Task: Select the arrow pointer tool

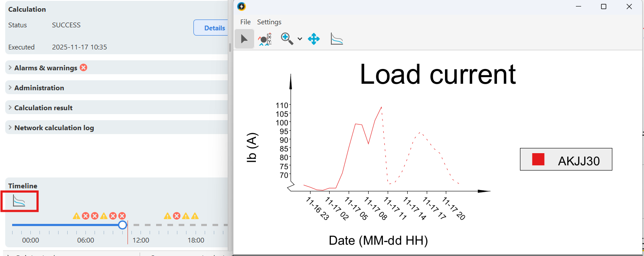Action: pos(244,39)
